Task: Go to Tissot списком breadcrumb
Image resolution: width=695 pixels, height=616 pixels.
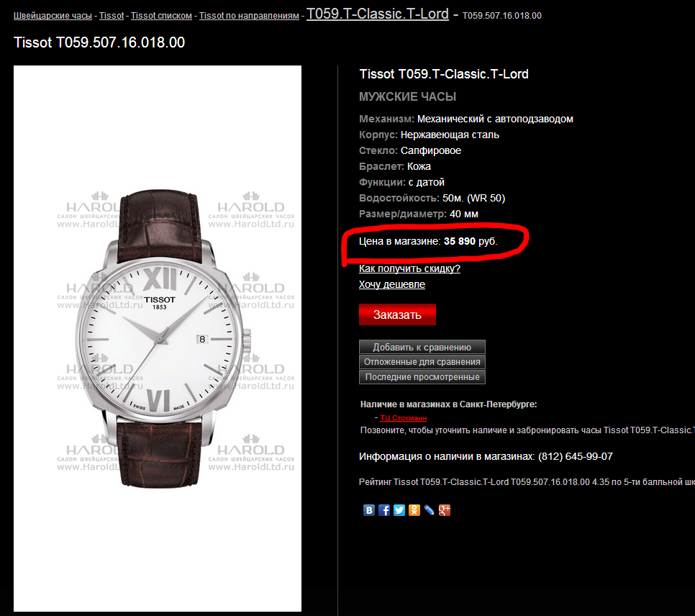Action: pos(161,16)
